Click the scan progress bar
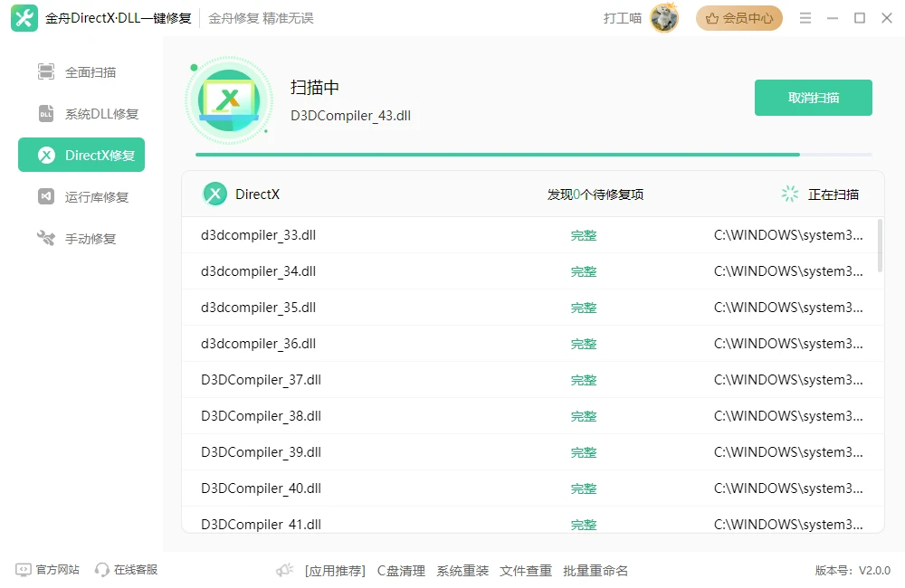Screen dimensions: 905x588 (534, 155)
